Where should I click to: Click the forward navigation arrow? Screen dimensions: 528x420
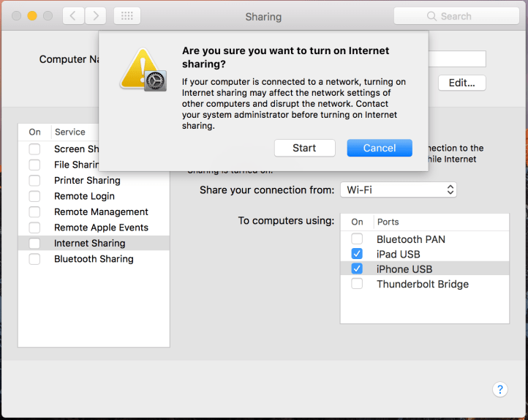96,16
